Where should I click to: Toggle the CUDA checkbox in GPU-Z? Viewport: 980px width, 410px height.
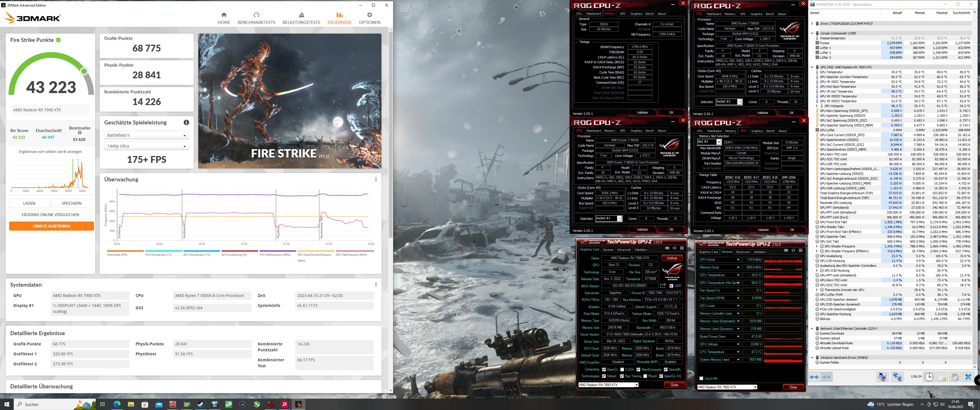coord(622,369)
